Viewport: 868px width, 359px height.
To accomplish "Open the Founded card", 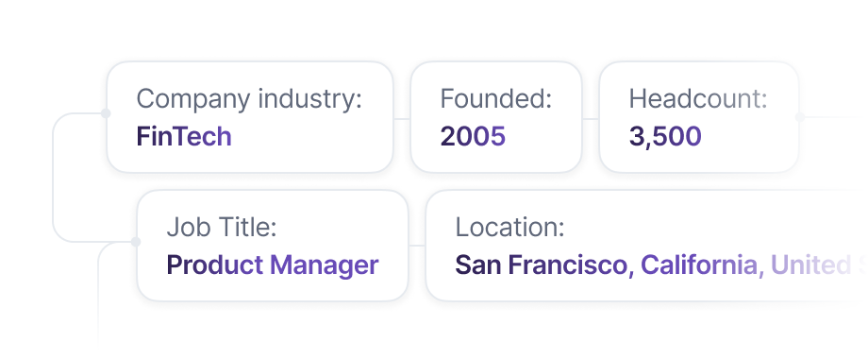I will [496, 117].
